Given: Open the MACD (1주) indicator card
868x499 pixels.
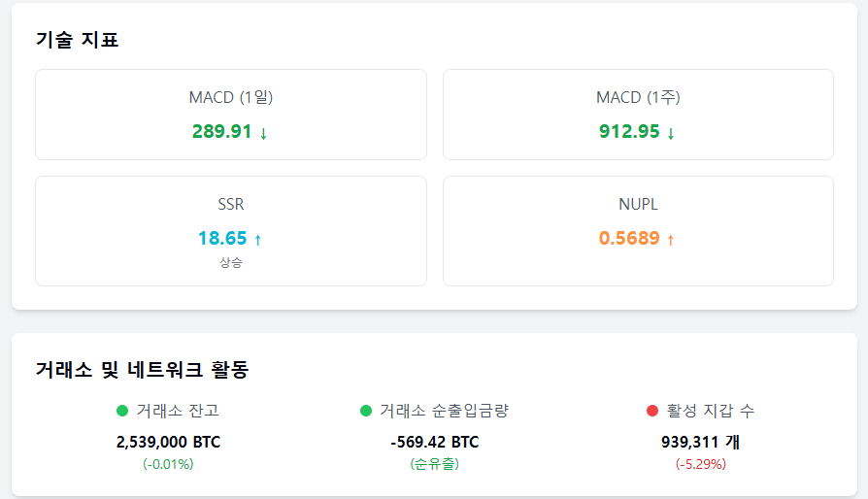Looking at the screenshot, I should (638, 115).
